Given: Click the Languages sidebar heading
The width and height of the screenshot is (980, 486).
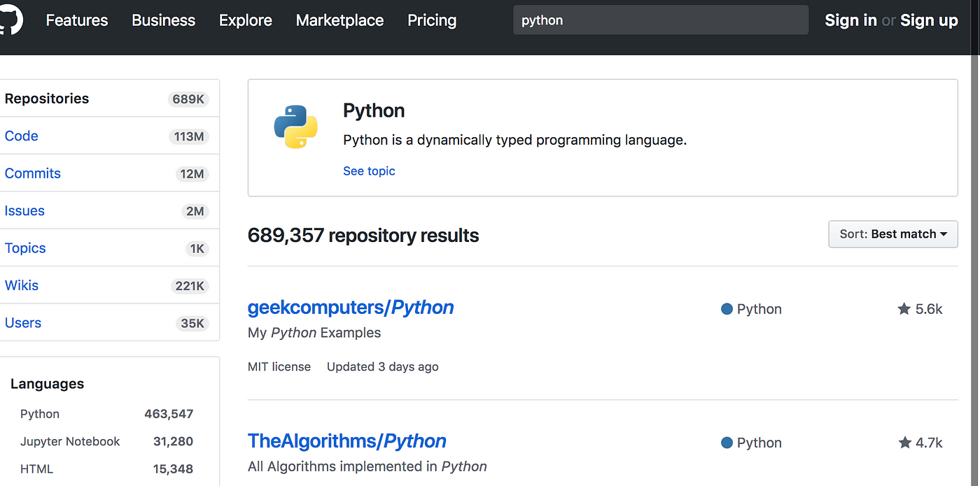Looking at the screenshot, I should [x=47, y=384].
